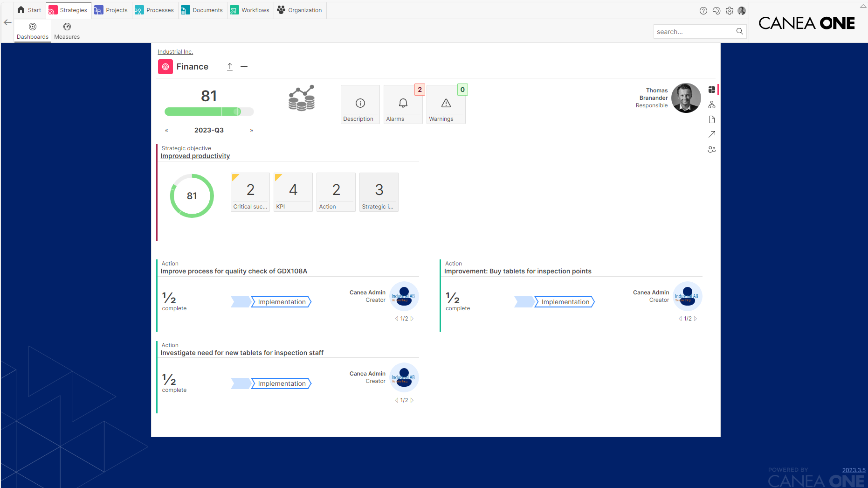This screenshot has height=488, width=868.
Task: Click Canea Admin avatar in Investigate action
Action: tap(404, 377)
